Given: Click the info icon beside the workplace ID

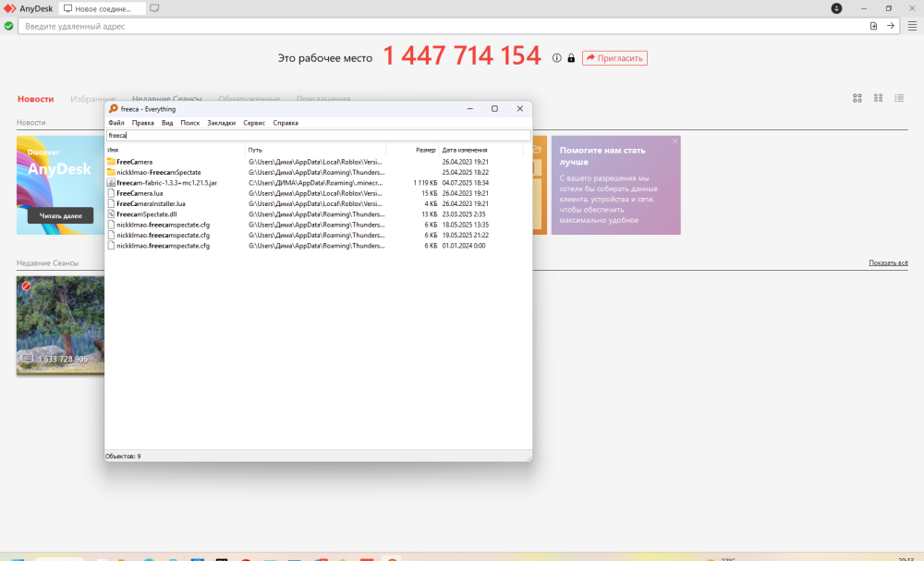Looking at the screenshot, I should [x=556, y=57].
